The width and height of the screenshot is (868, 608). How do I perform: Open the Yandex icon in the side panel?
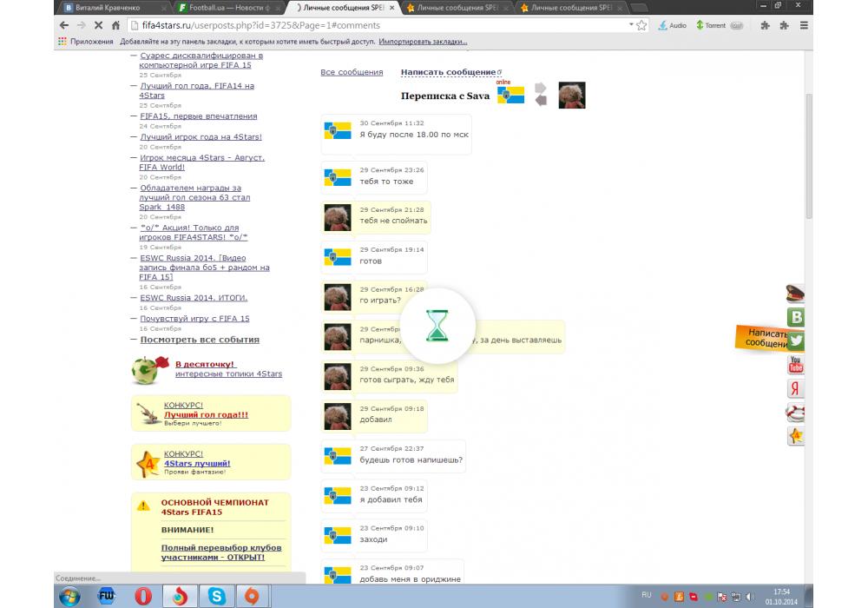coord(795,388)
